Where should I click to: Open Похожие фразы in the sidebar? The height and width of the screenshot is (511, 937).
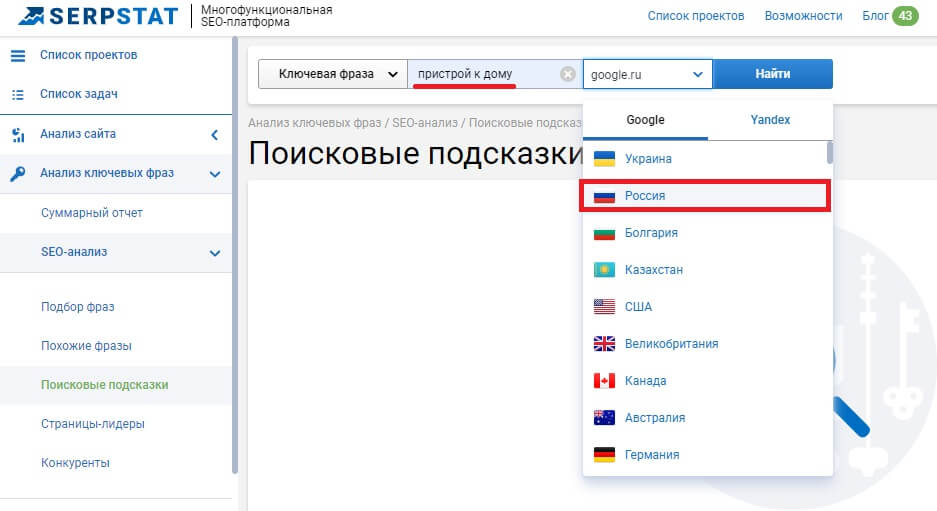pos(86,346)
